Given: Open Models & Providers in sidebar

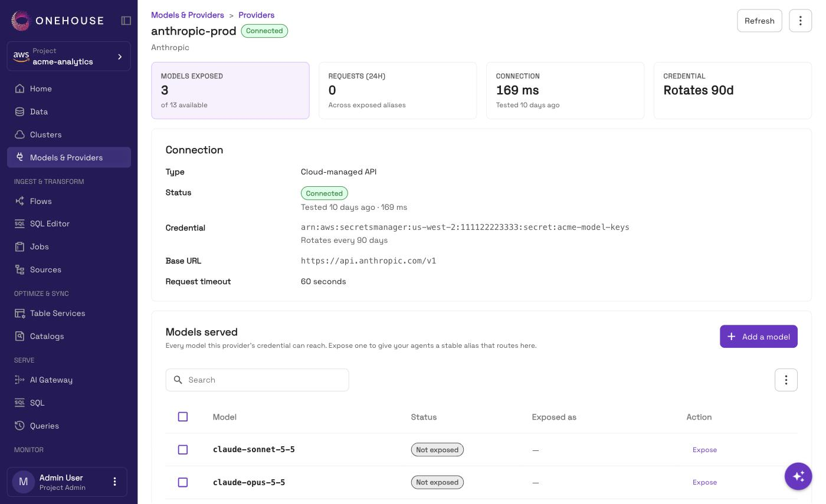Looking at the screenshot, I should click(x=69, y=157).
